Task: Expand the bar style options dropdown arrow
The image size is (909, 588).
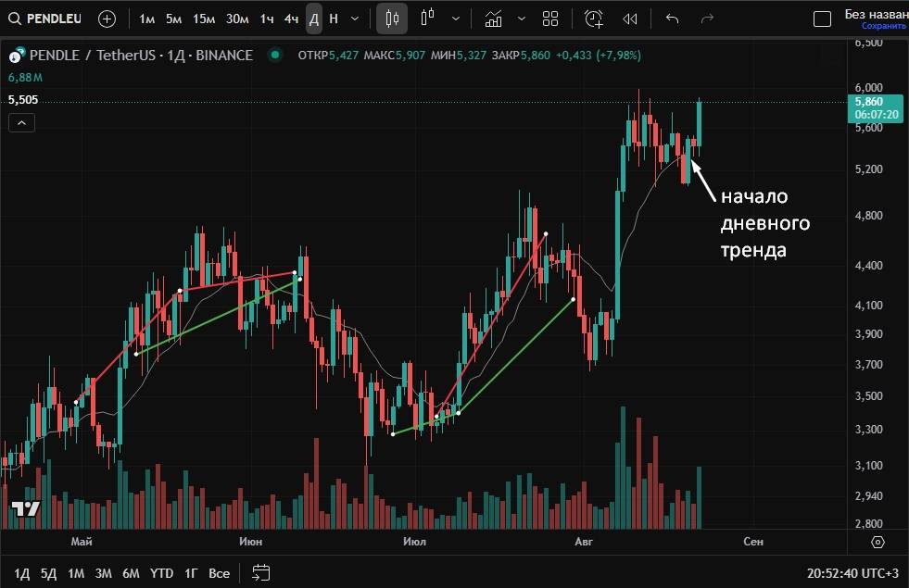Action: [x=455, y=19]
